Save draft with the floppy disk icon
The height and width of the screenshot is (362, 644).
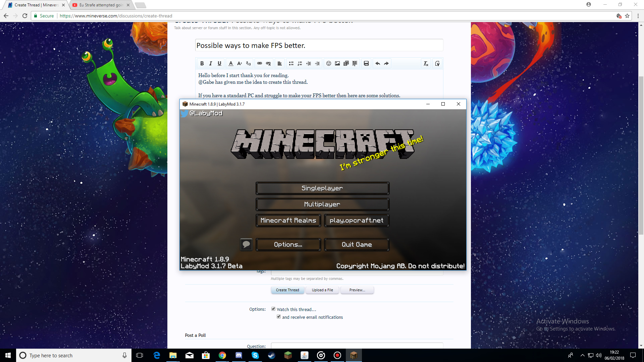tap(366, 63)
